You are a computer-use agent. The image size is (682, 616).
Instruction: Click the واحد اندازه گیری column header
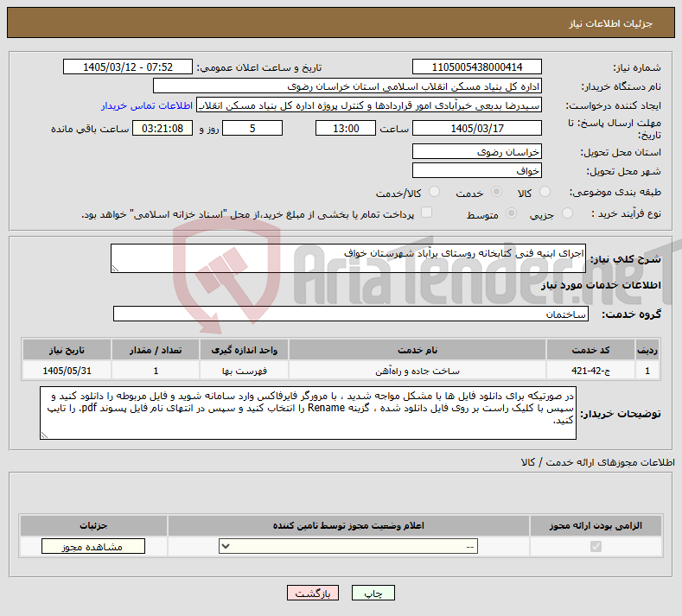(x=244, y=350)
